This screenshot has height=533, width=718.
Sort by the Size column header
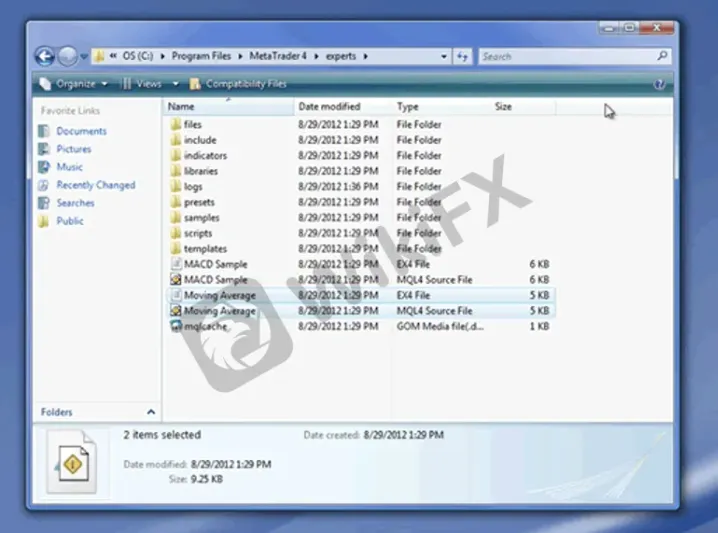pyautogui.click(x=523, y=107)
